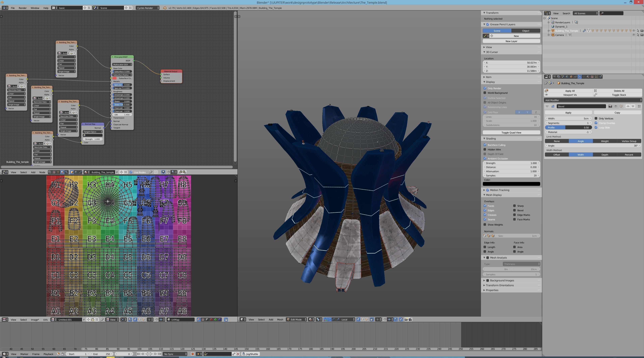Click the lock icon in UV editor header
The width and height of the screenshot is (644, 358).
point(226,319)
